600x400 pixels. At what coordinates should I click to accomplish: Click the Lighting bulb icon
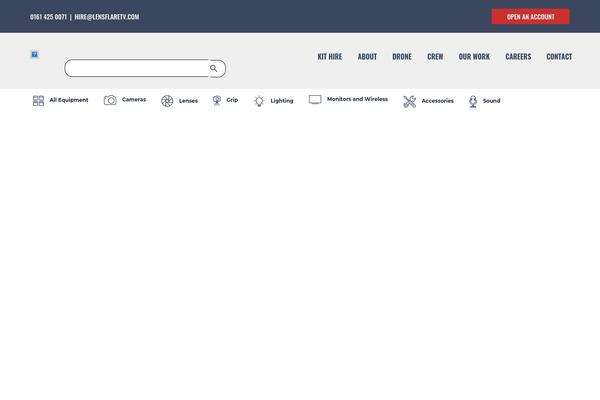pos(259,101)
